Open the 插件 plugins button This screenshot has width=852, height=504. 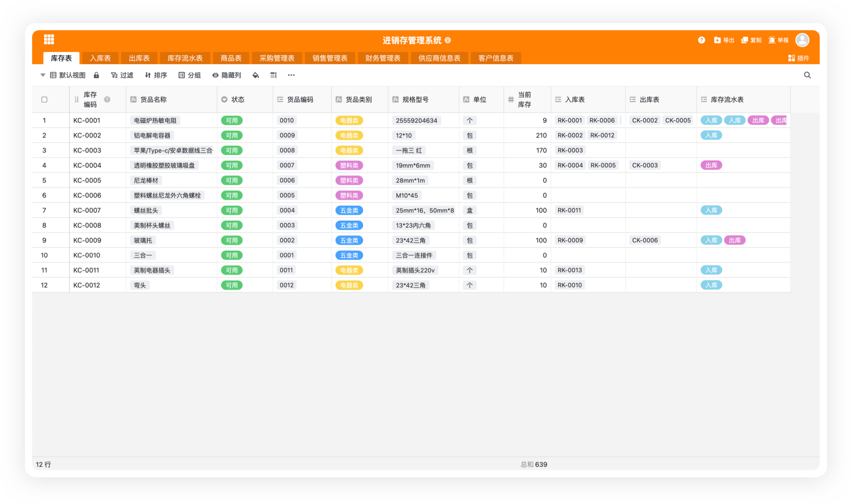click(799, 58)
